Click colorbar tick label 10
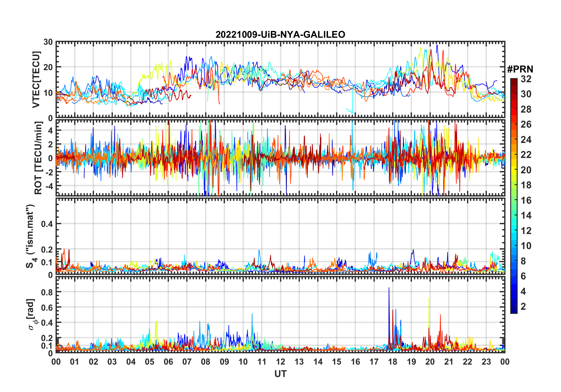The image size is (561, 392). [526, 246]
